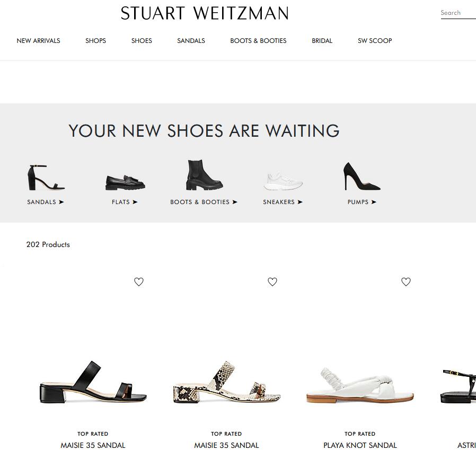Focus the Search input field
This screenshot has width=476, height=450.
coord(458,13)
